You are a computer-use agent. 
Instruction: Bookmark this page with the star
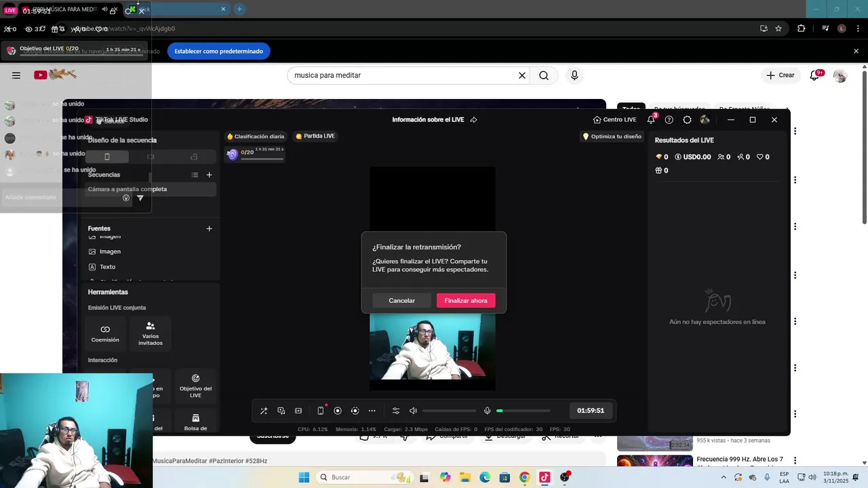point(778,28)
